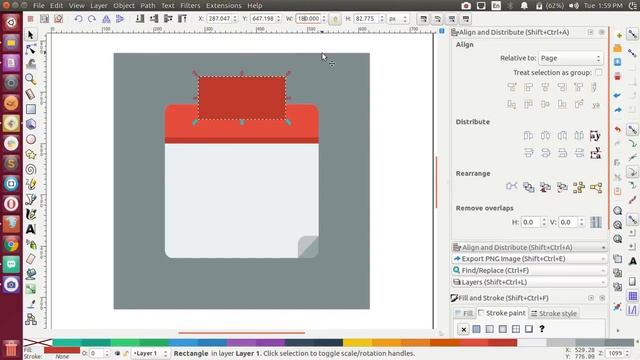Open the Extensions menu
This screenshot has width=640, height=360.
[x=224, y=6]
